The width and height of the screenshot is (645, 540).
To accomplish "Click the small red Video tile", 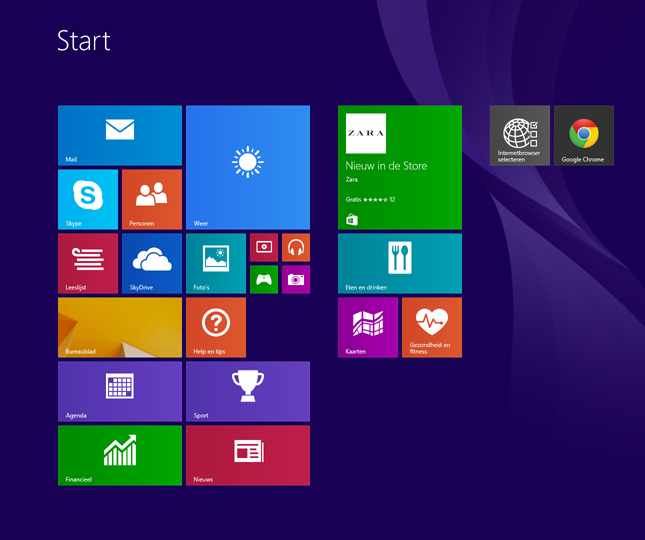I will (264, 247).
